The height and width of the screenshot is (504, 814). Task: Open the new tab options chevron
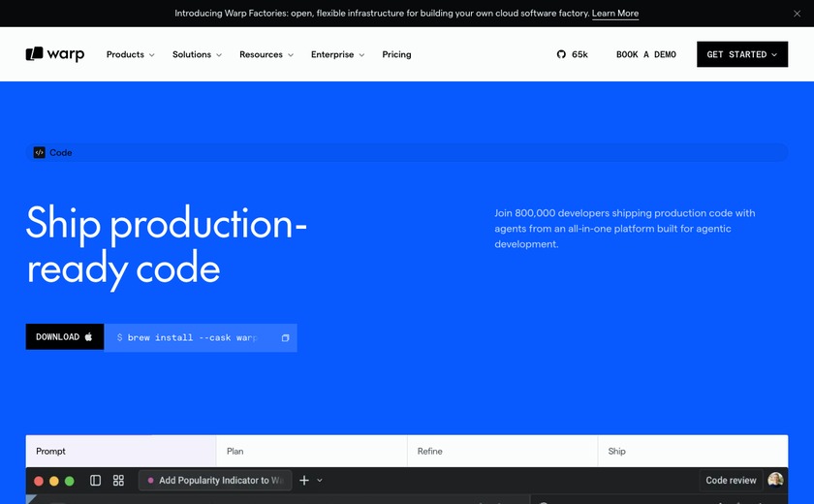click(x=320, y=481)
